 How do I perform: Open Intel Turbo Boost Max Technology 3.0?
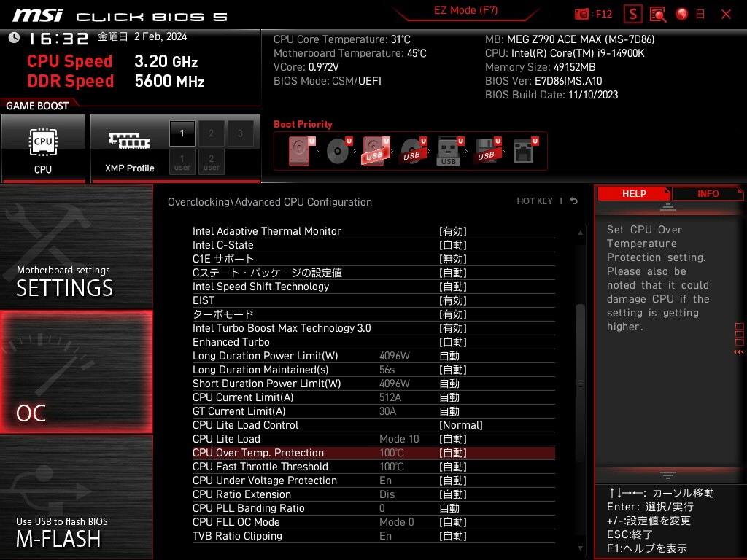(373, 328)
